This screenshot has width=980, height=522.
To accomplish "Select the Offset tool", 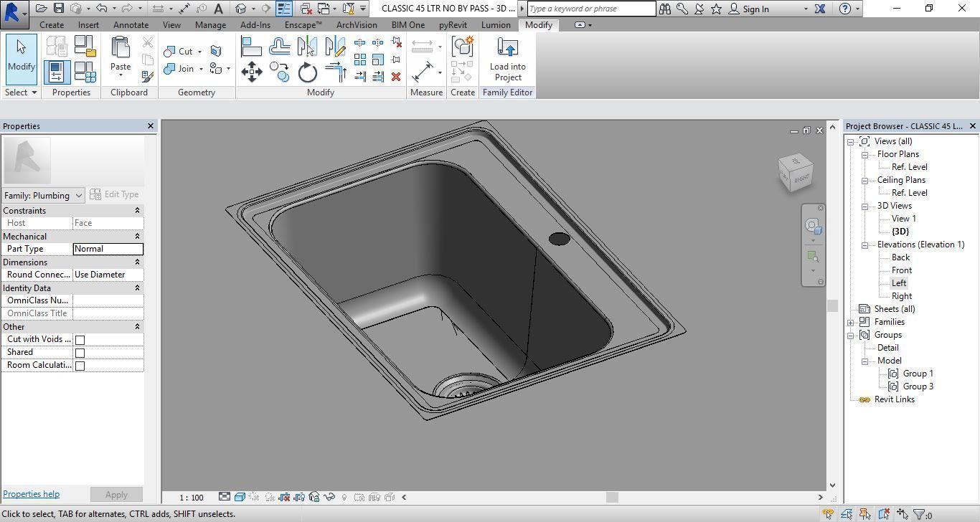I will (279, 47).
